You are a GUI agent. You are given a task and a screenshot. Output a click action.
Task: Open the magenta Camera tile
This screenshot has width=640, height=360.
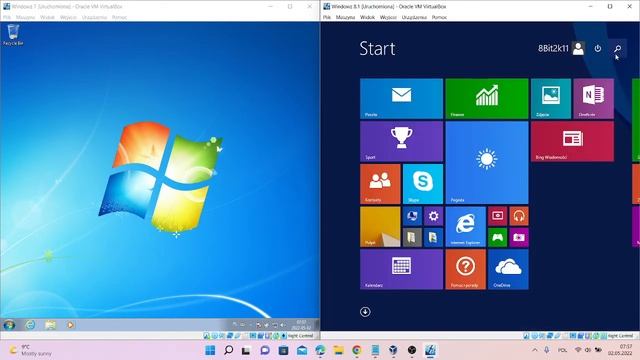(519, 237)
